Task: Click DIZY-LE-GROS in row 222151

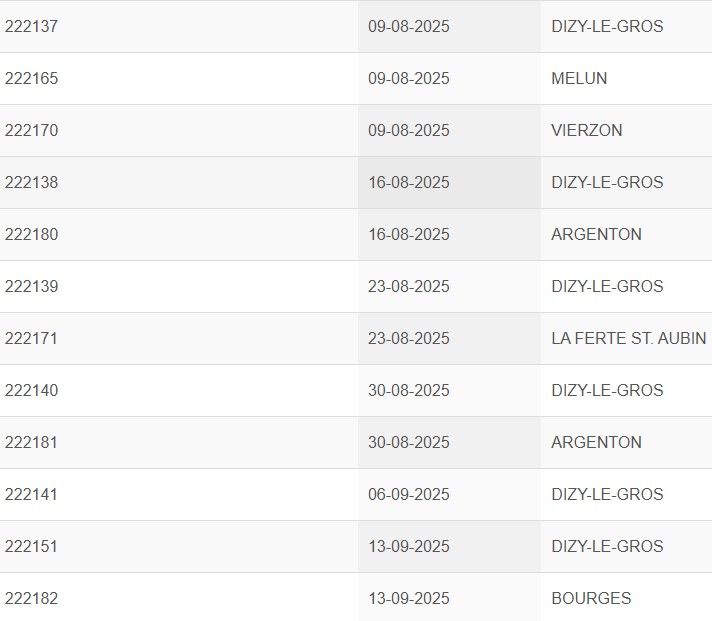Action: pyautogui.click(x=607, y=546)
